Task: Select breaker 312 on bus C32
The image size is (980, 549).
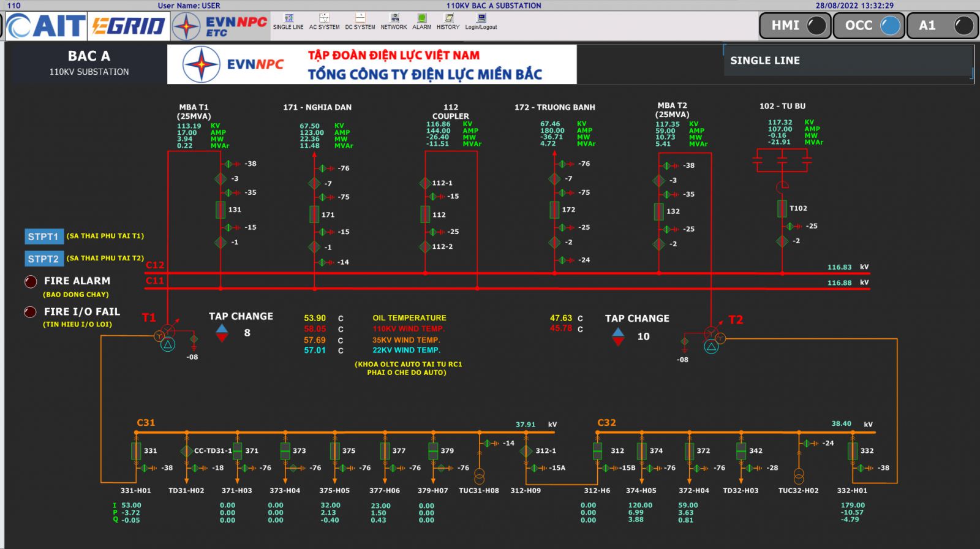Action: tap(597, 451)
